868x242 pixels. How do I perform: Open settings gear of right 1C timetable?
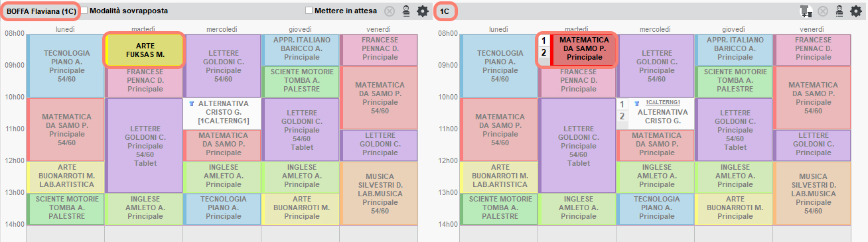(855, 11)
